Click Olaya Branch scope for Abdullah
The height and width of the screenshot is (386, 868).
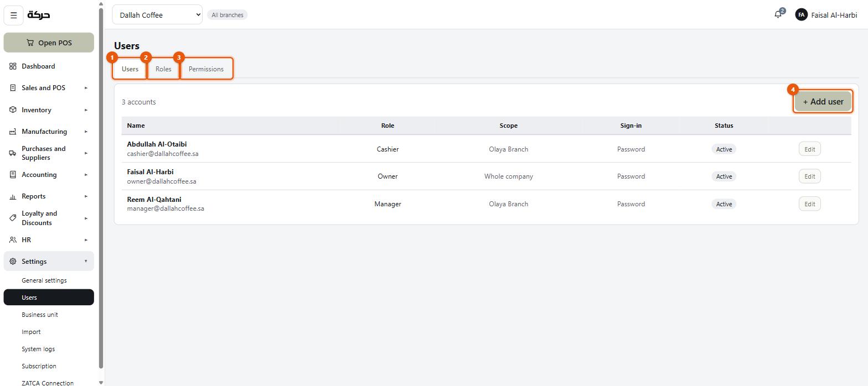(509, 149)
